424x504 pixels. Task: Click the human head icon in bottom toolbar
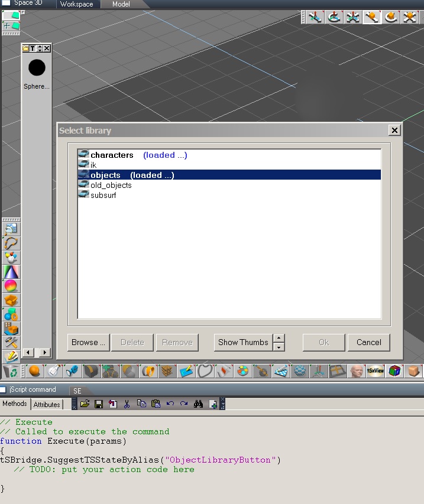click(x=357, y=371)
